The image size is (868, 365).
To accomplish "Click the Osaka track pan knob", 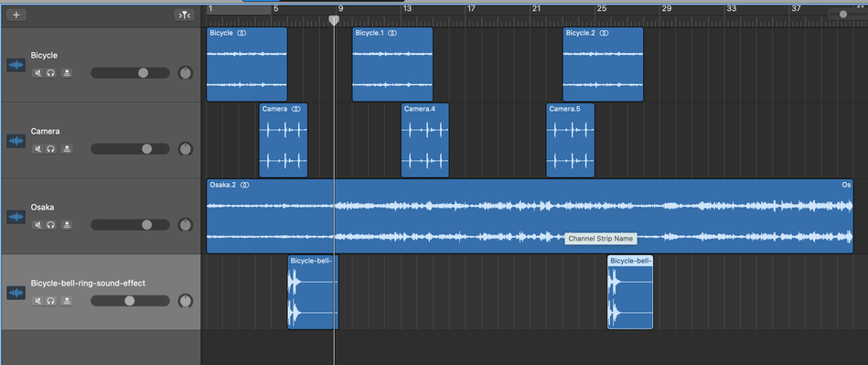I will (186, 224).
